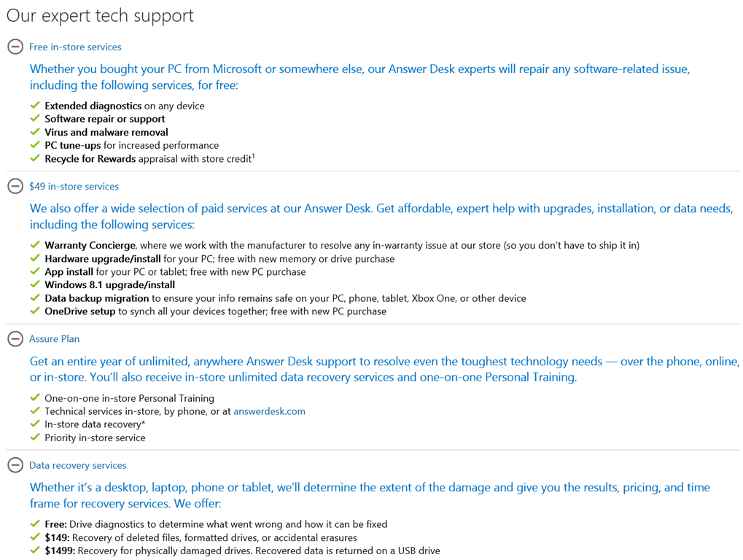Click the checkmark beside Windows 8.1 upgrade/install
This screenshot has height=560, width=743.
[35, 284]
